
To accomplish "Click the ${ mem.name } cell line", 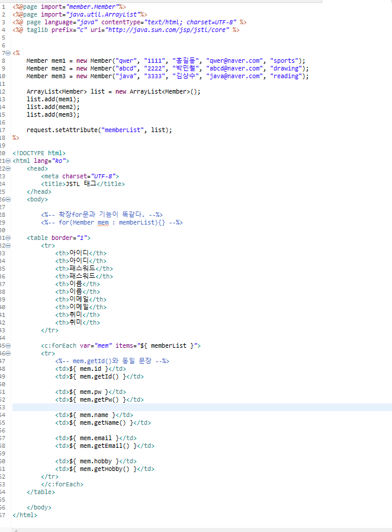I will click(x=94, y=415).
